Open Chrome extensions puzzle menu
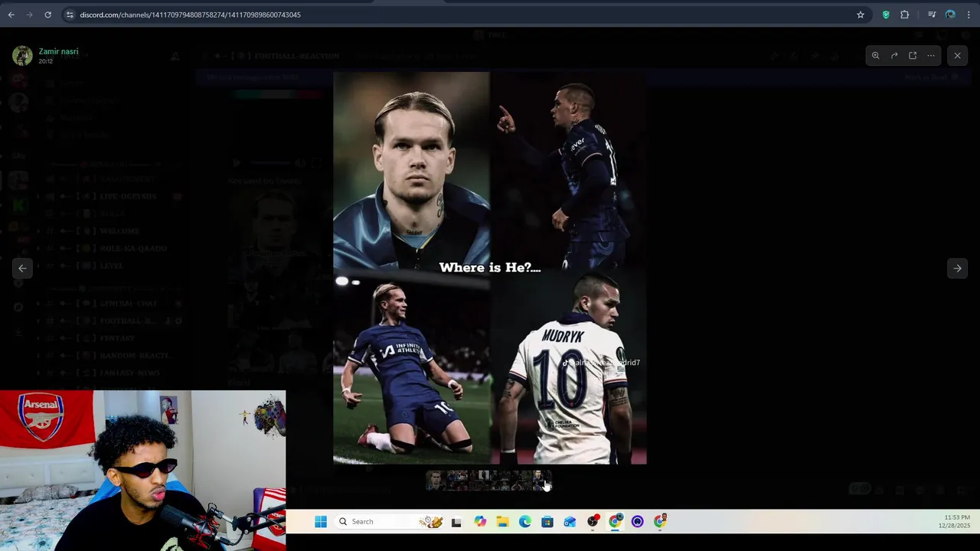The height and width of the screenshot is (551, 980). tap(904, 15)
